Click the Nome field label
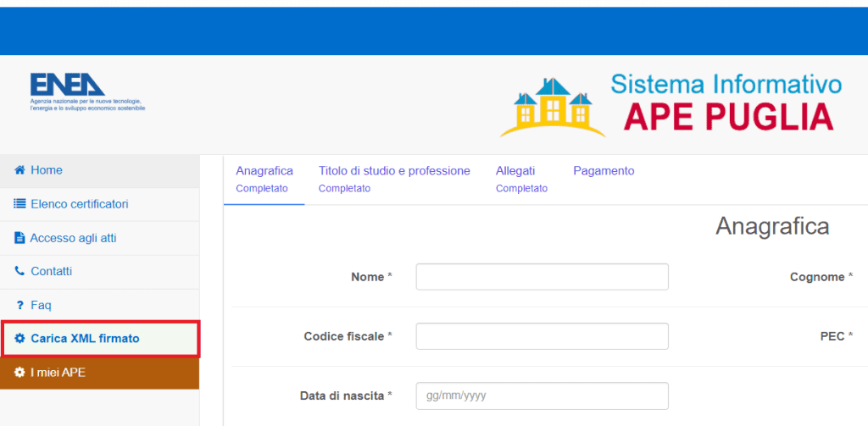This screenshot has width=868, height=426. tap(371, 277)
